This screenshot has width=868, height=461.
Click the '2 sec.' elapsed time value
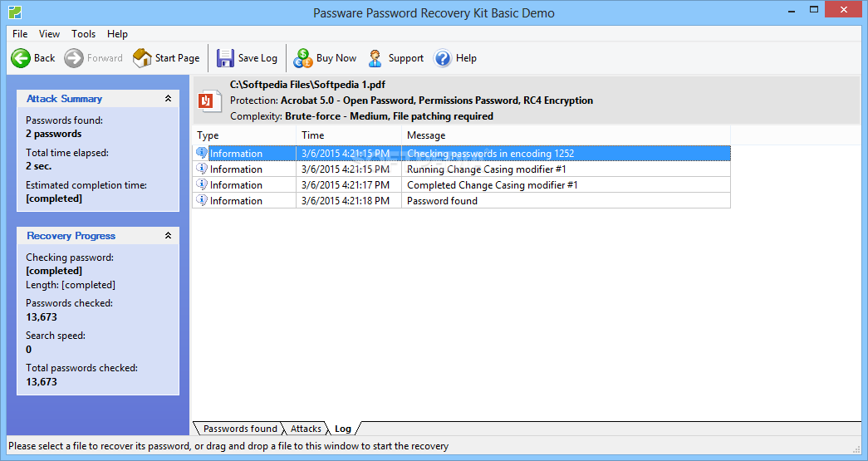click(39, 166)
